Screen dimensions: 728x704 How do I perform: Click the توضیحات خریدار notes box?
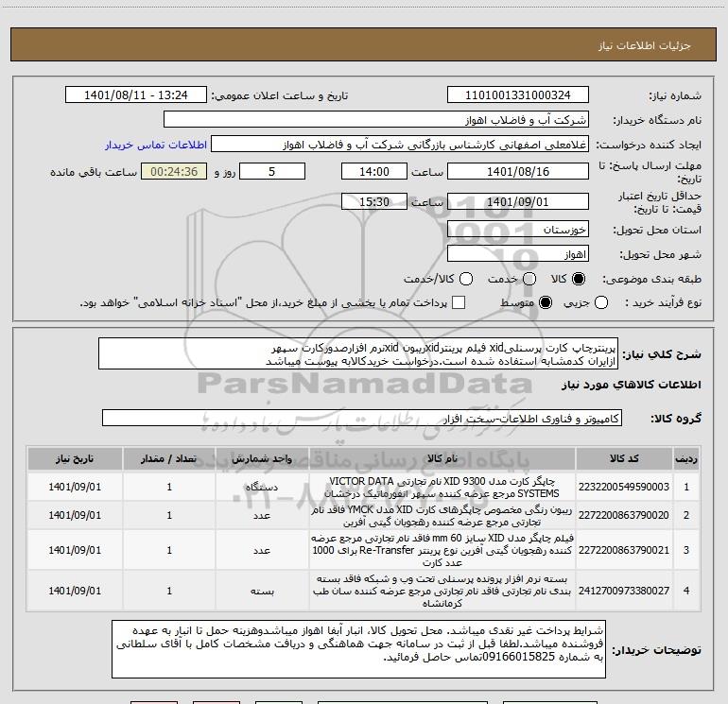click(359, 649)
